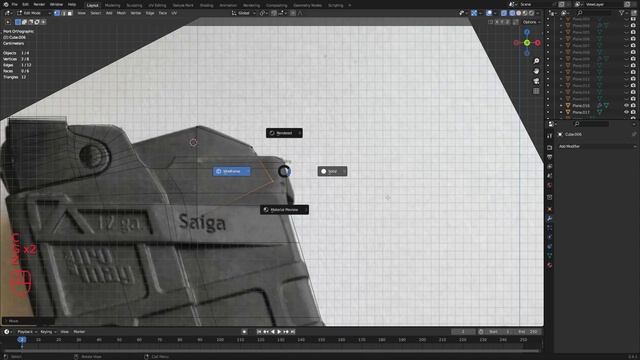The image size is (640, 360).
Task: Open the viewport Select menu
Action: (96, 13)
